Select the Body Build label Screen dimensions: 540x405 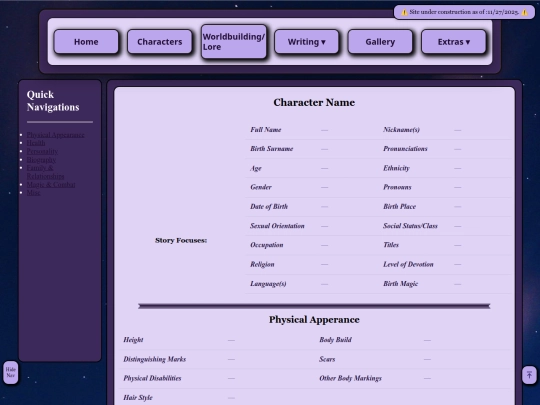(335, 340)
